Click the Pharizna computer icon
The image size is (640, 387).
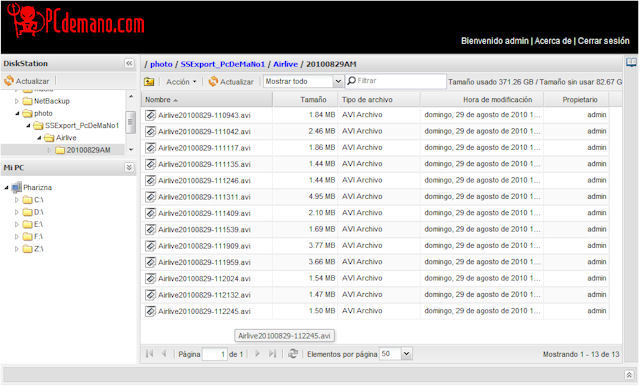tap(16, 187)
